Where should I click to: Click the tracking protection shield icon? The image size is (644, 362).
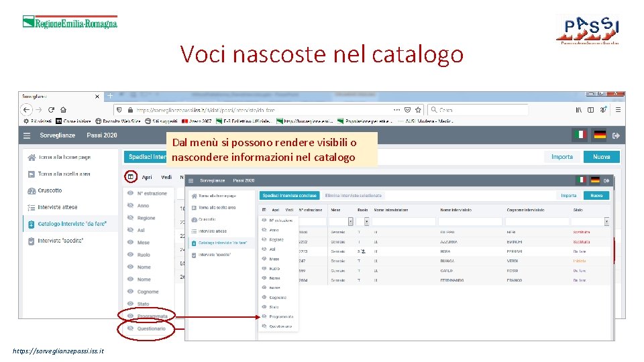click(119, 110)
